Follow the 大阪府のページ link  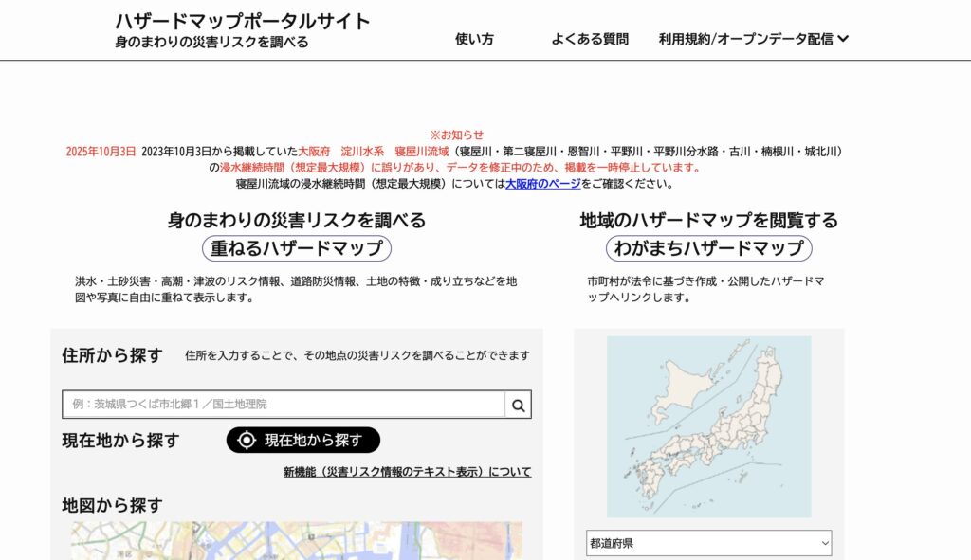click(x=542, y=184)
